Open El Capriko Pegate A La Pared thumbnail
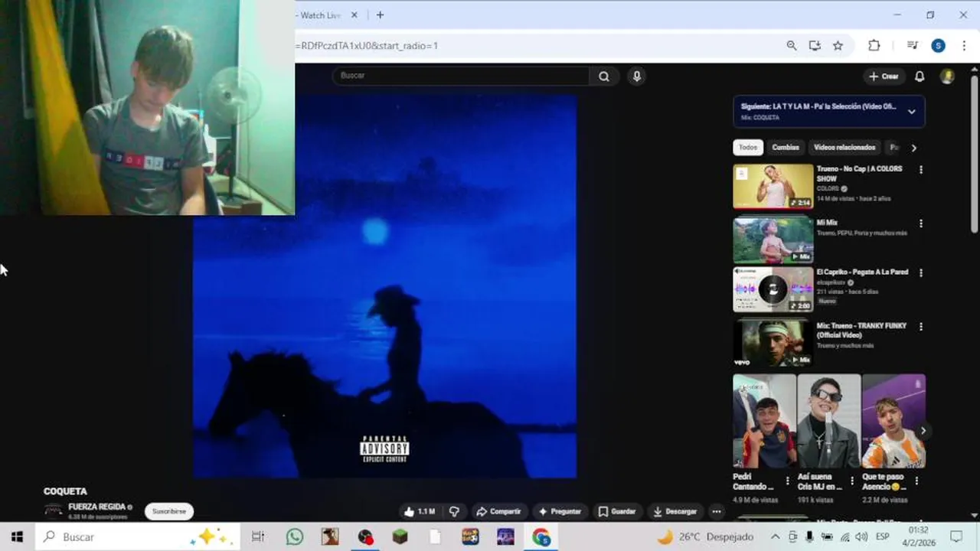Viewport: 980px width, 551px height. tap(773, 289)
